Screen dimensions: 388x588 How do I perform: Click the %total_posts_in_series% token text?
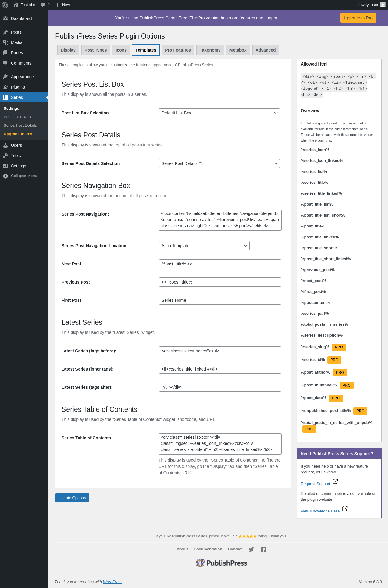[x=324, y=324]
